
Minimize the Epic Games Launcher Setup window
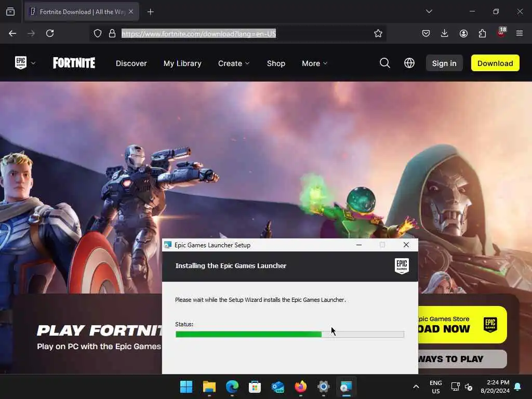point(359,245)
